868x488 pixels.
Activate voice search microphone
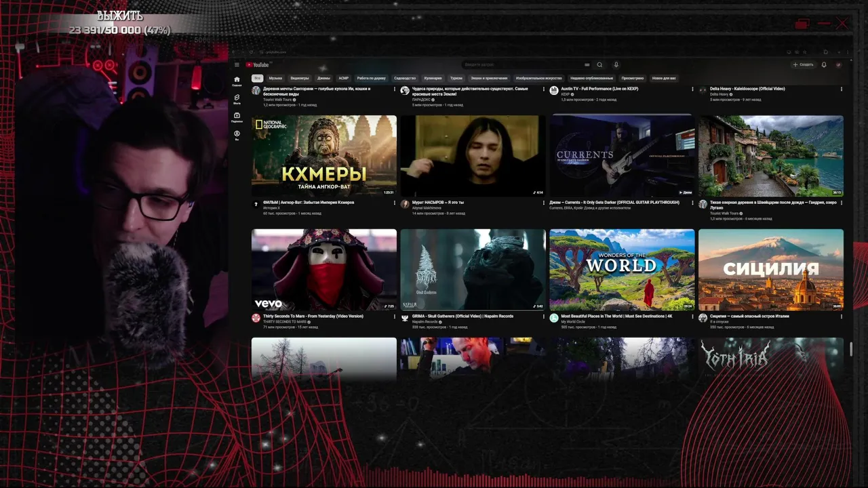pos(616,65)
